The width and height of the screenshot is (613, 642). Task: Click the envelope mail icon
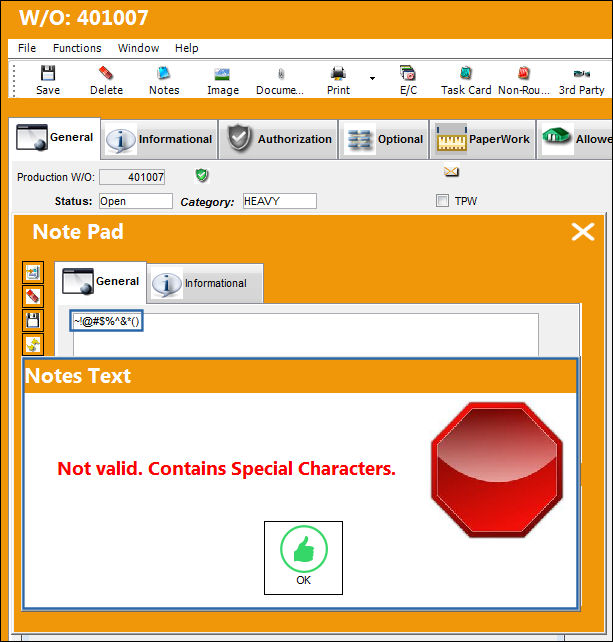(x=451, y=171)
